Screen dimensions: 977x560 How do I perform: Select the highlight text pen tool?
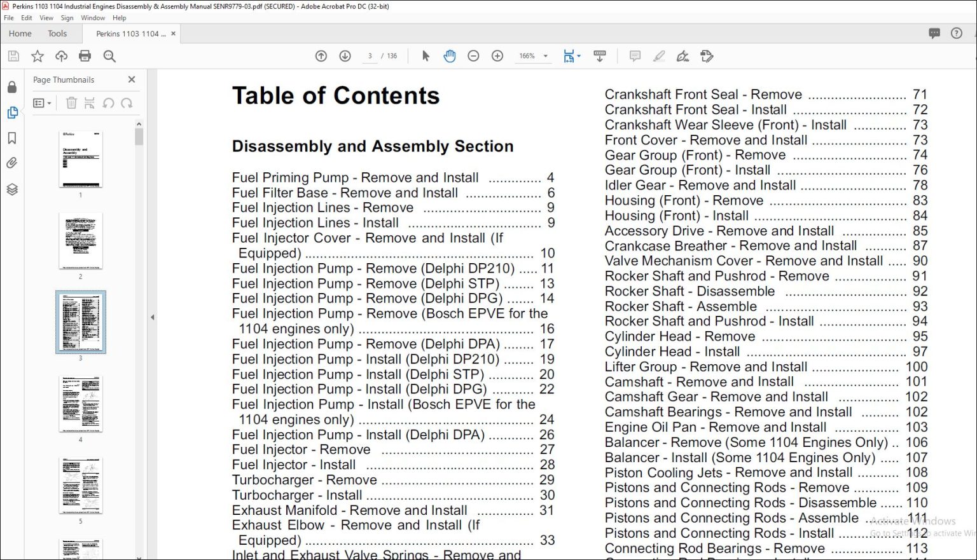coord(659,56)
